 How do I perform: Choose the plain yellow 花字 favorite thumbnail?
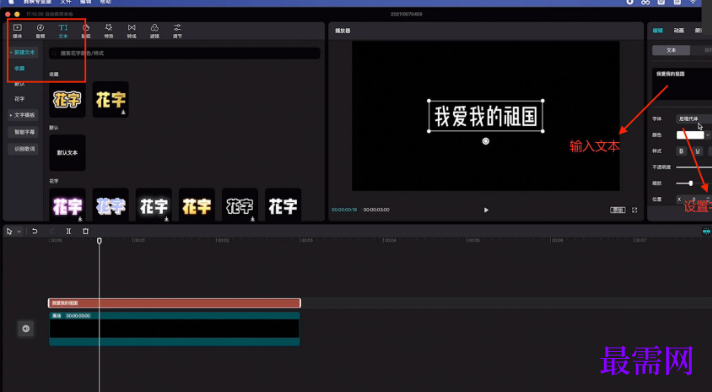tap(111, 99)
